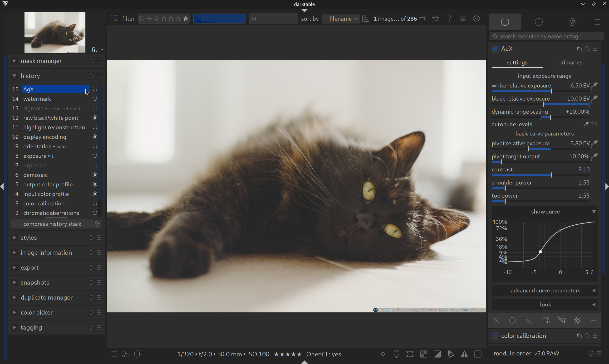609x364 pixels.
Task: Disable the color calibration module switch
Action: point(495,335)
